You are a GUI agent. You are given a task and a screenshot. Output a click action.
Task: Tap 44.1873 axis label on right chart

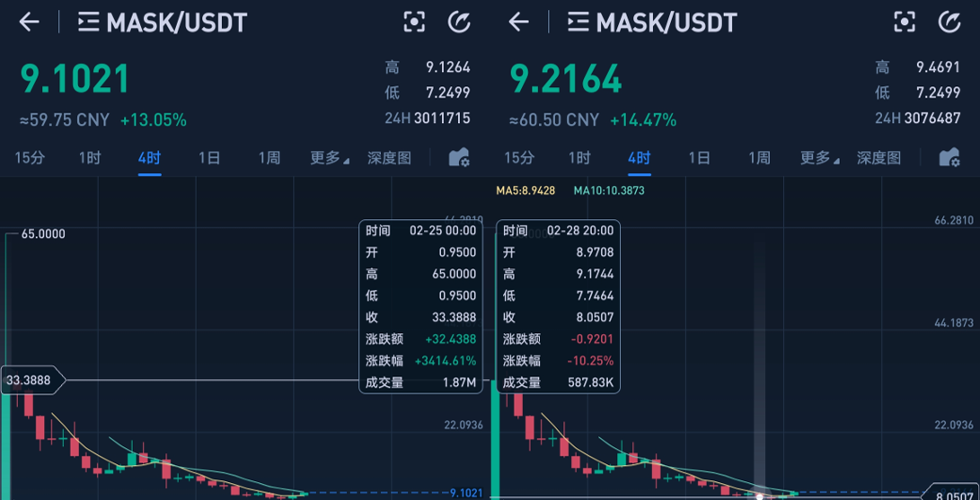pos(954,323)
